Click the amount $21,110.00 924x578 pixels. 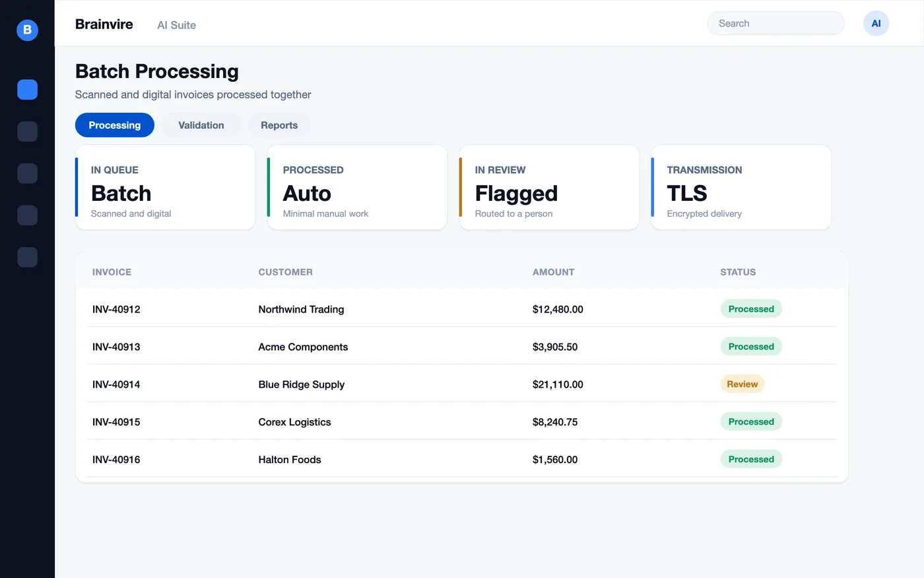point(558,384)
